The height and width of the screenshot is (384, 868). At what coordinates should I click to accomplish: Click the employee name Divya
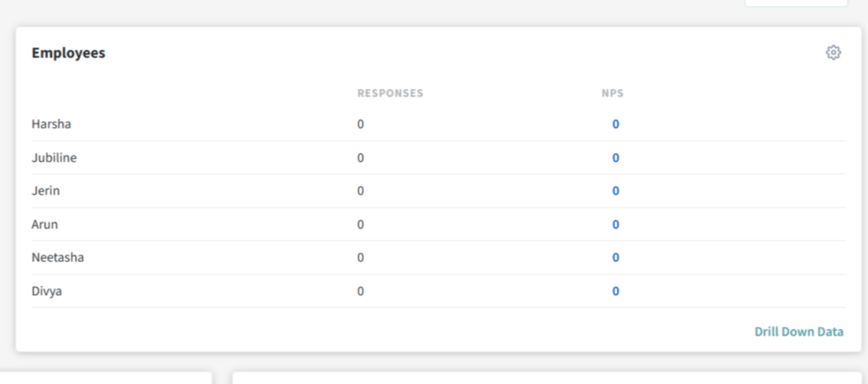click(47, 291)
